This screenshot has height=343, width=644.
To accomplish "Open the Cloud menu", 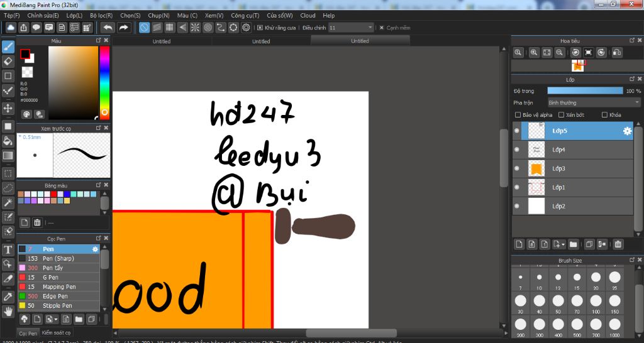I will [x=308, y=16].
